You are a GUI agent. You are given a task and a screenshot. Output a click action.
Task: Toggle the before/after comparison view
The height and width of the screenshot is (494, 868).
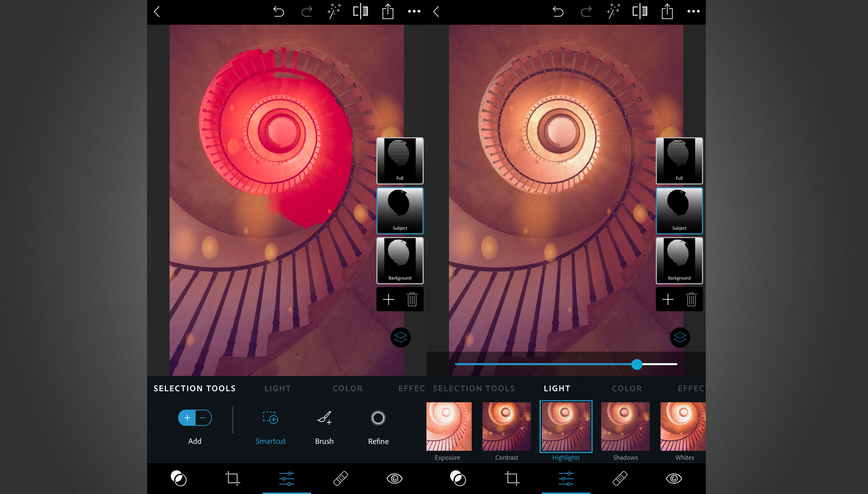point(360,11)
